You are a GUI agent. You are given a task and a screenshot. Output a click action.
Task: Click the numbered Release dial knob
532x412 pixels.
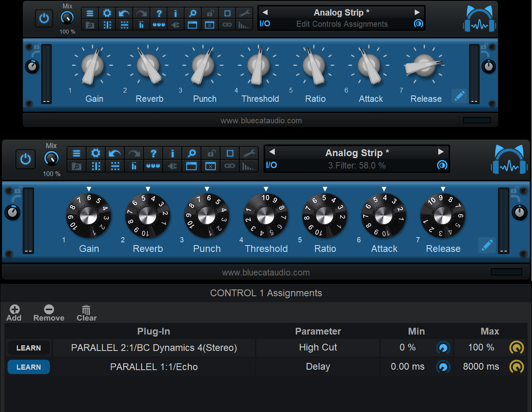(443, 216)
